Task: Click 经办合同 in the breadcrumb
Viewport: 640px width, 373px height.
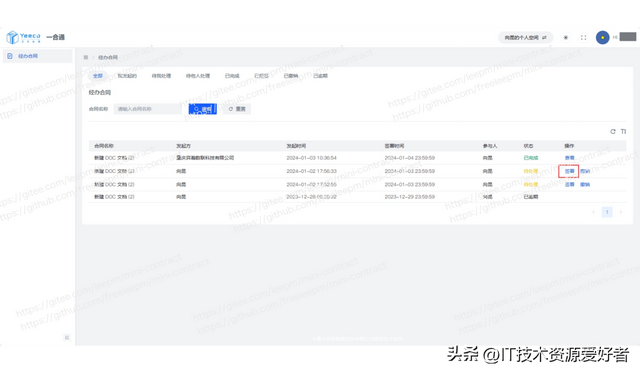Action: pos(108,57)
